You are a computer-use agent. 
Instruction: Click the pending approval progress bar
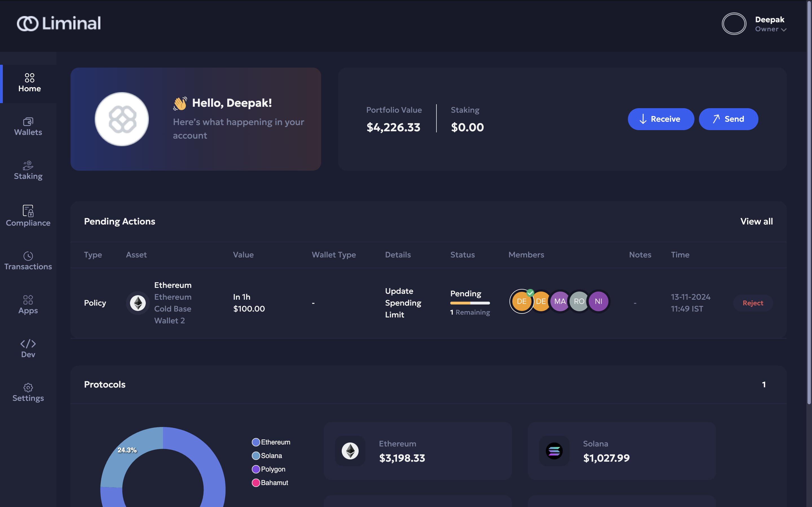click(470, 303)
